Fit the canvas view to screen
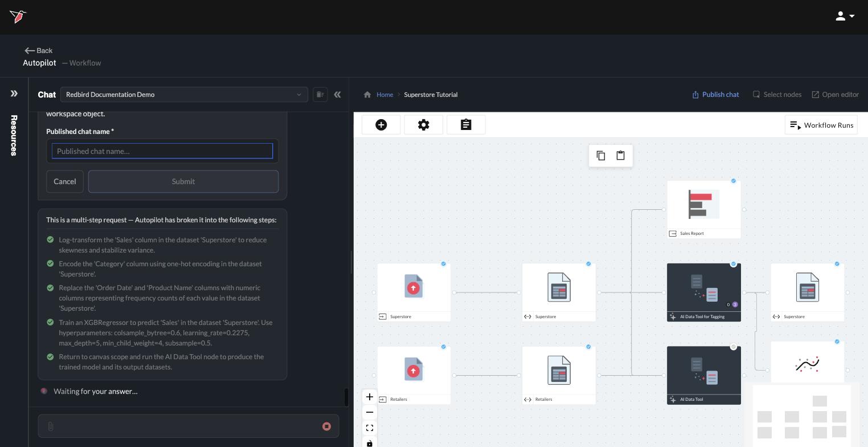 pos(370,428)
